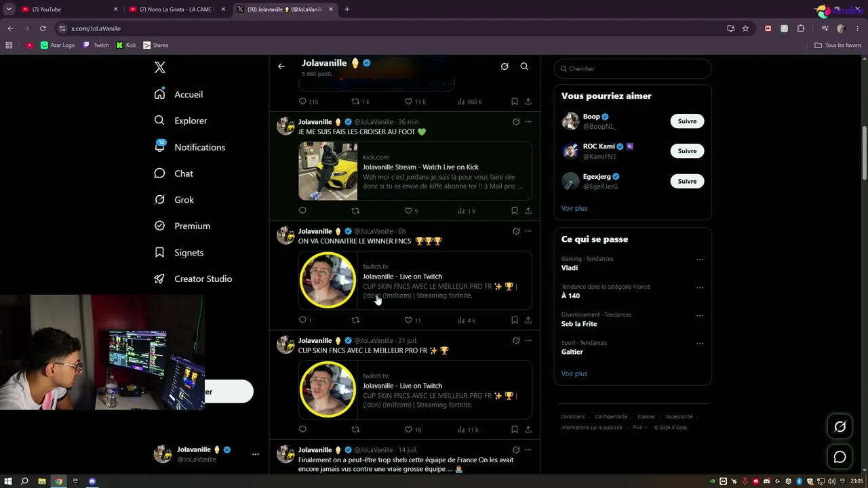Open File Explorer from the taskbar
Image resolution: width=868 pixels, height=488 pixels.
(42, 481)
